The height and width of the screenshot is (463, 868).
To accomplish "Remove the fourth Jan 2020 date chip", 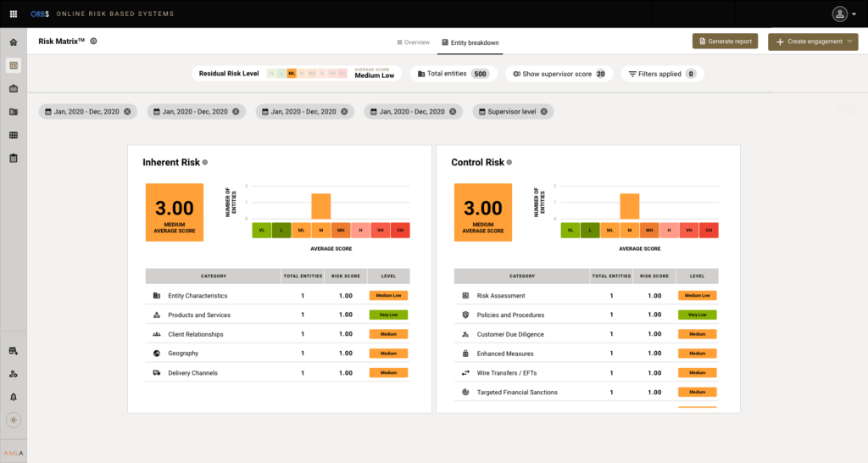I will click(x=453, y=111).
